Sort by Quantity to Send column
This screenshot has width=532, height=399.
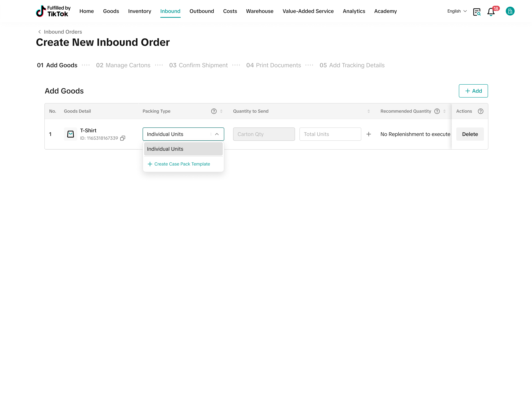369,111
